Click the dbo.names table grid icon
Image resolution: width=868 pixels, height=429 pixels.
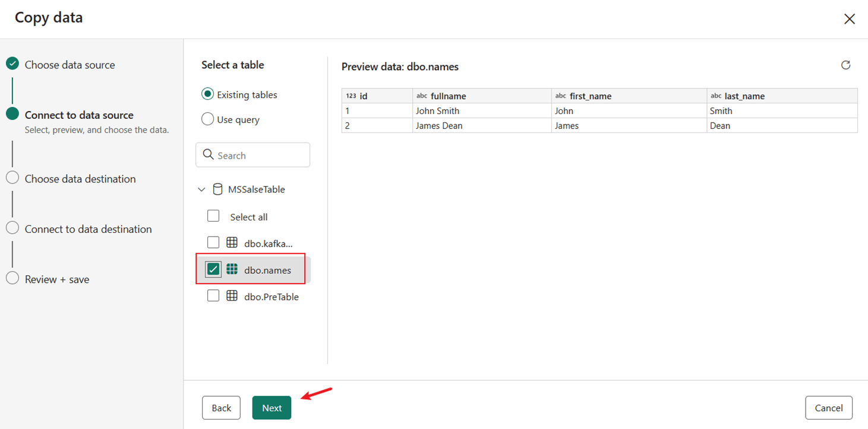click(x=232, y=270)
